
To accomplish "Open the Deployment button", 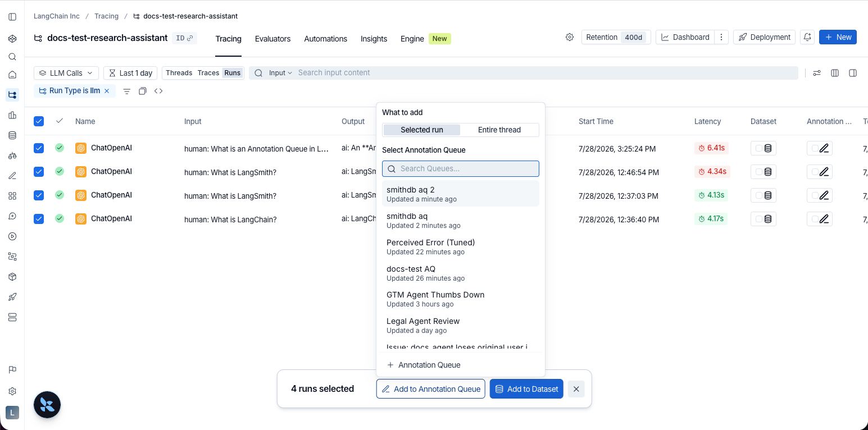I will coord(764,37).
